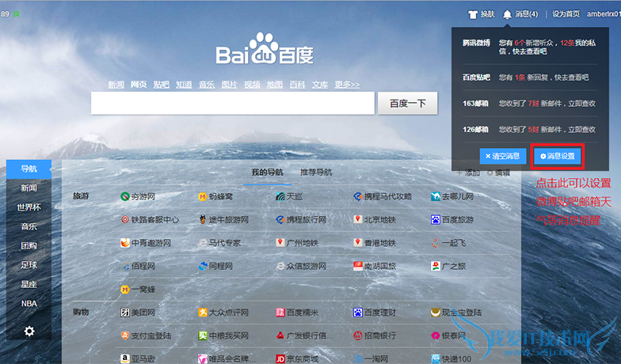621x364 pixels.
Task: Open 中粮我买网 site shortcut
Action: [x=223, y=336]
